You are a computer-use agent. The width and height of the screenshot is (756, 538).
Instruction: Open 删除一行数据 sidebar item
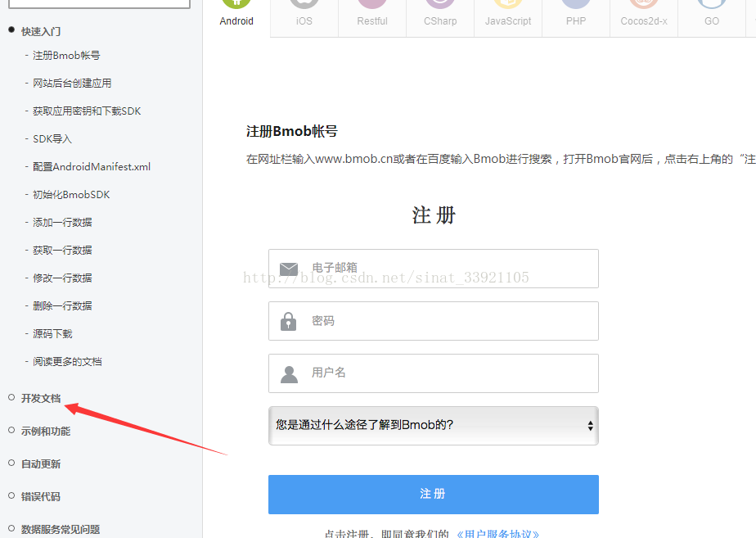pyautogui.click(x=62, y=306)
